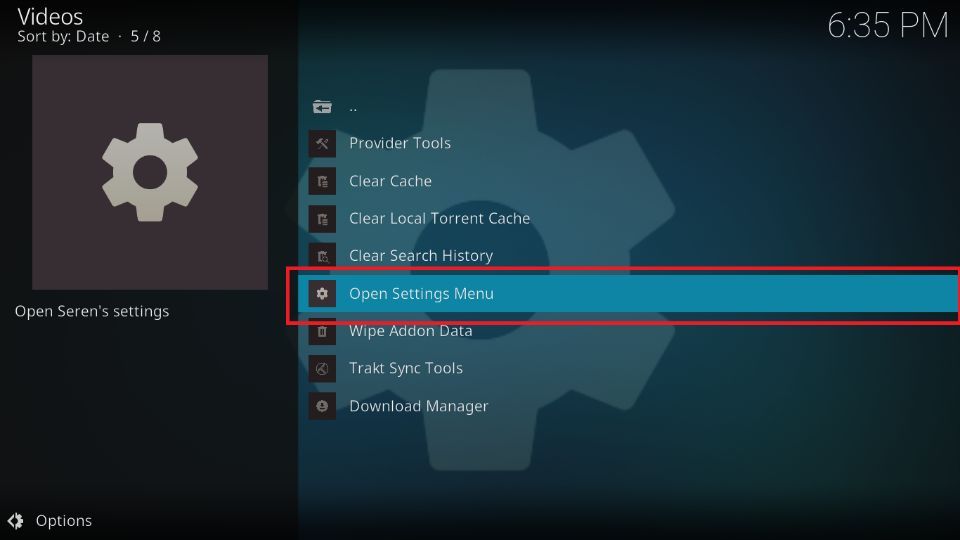The height and width of the screenshot is (540, 960).
Task: Click the Clear Local Torrent Cache icon
Action: click(322, 219)
